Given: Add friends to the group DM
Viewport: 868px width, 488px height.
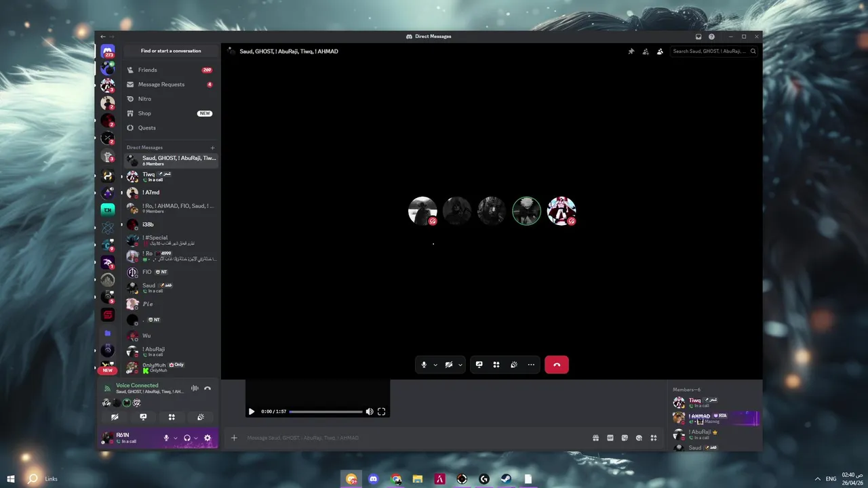Looking at the screenshot, I should pos(646,52).
